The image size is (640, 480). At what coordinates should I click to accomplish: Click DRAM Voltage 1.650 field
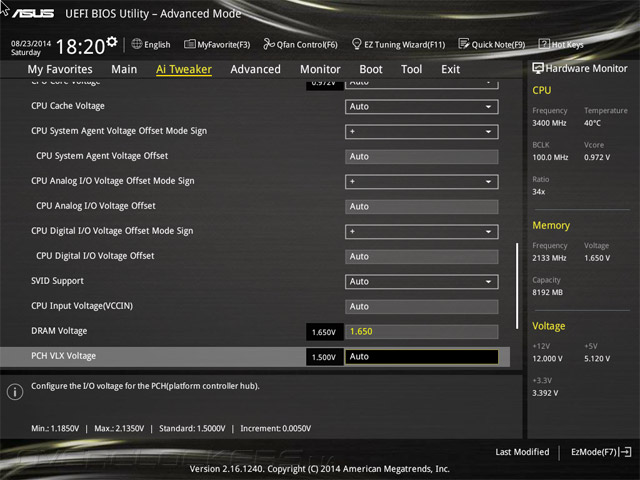(x=422, y=331)
